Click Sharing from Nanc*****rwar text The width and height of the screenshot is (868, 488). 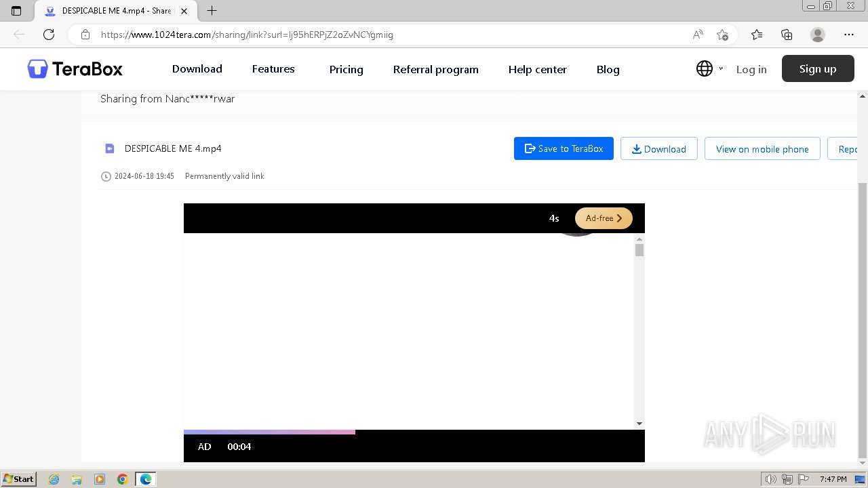167,98
